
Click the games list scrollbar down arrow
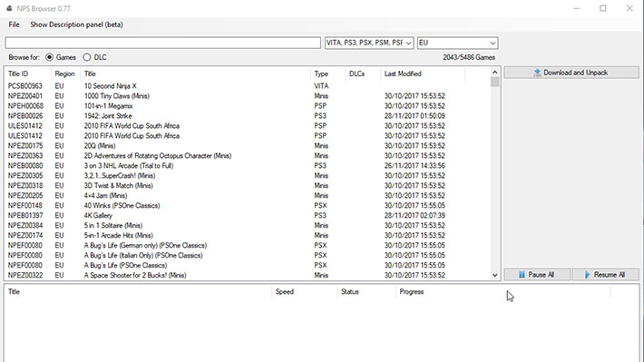pos(495,275)
